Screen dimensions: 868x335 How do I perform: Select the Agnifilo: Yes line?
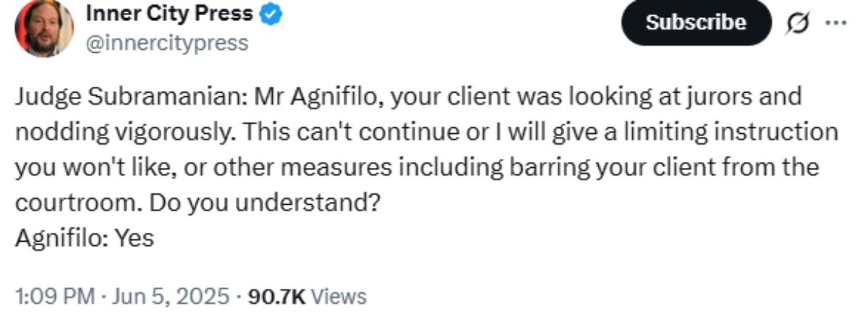click(85, 239)
